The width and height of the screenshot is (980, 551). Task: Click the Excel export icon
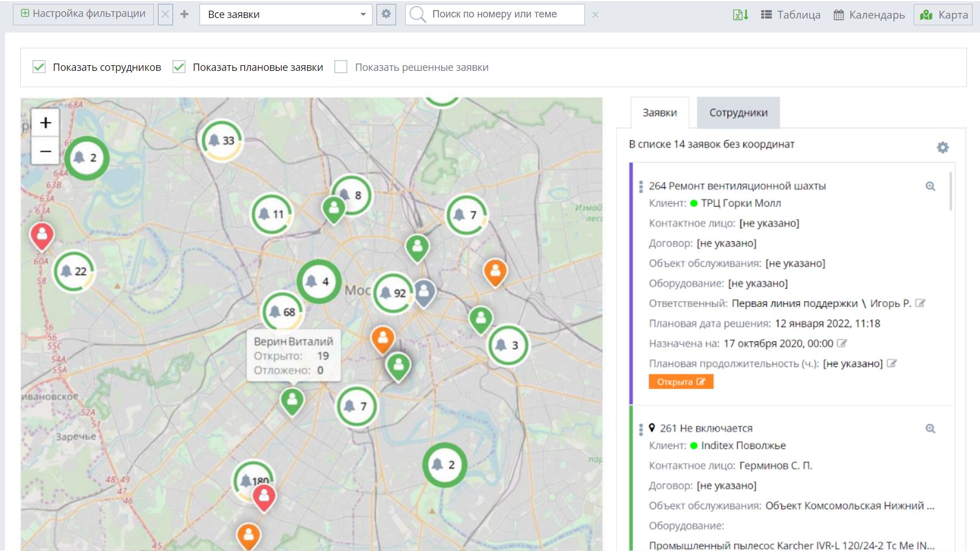pos(740,15)
